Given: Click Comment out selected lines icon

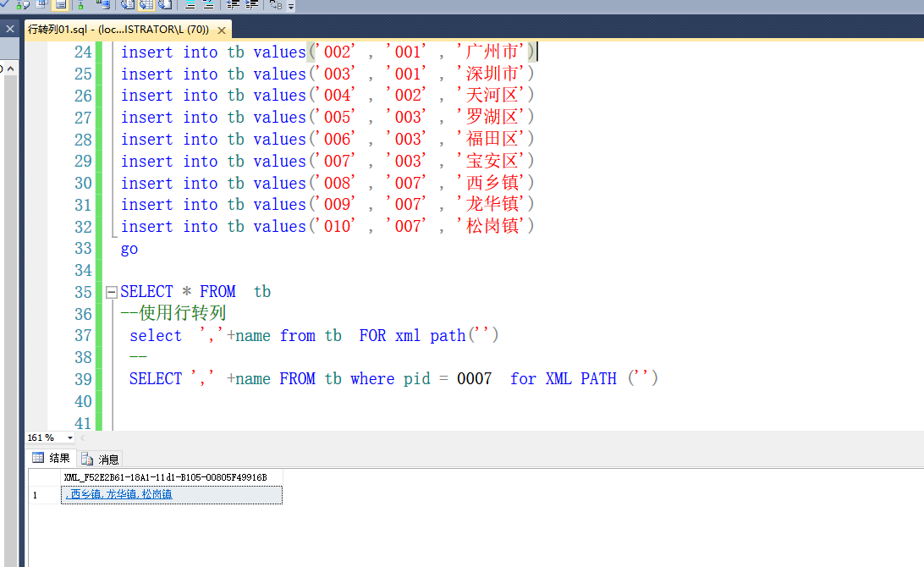Looking at the screenshot, I should pos(190,4).
